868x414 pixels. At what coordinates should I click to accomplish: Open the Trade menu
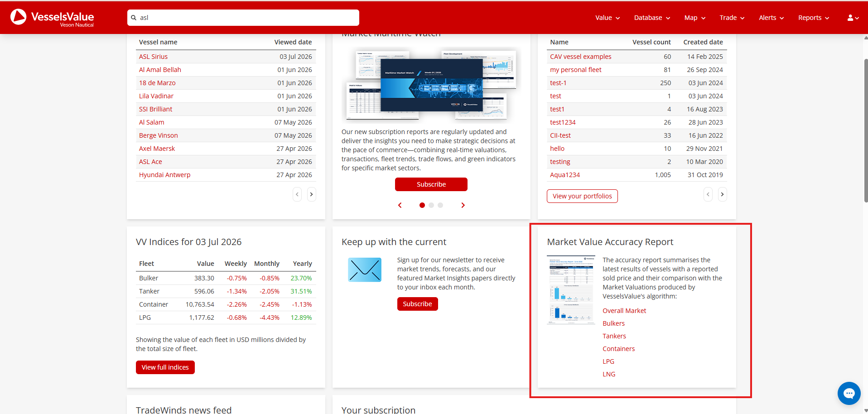click(732, 18)
